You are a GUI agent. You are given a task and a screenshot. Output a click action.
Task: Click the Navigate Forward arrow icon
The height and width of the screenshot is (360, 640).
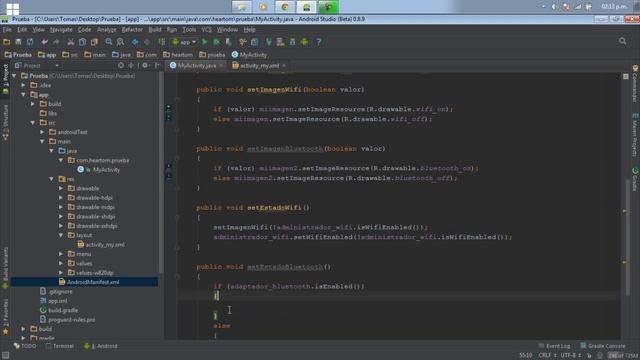pyautogui.click(x=147, y=42)
